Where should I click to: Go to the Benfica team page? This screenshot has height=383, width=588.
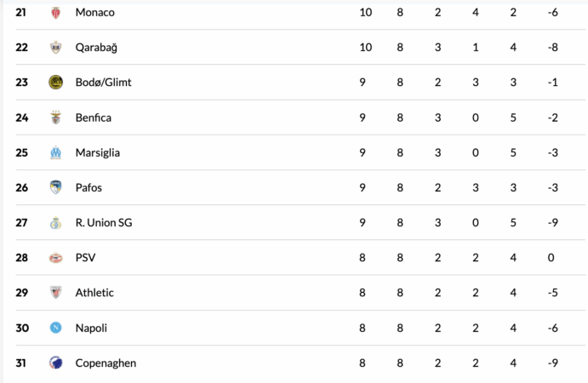pos(94,117)
